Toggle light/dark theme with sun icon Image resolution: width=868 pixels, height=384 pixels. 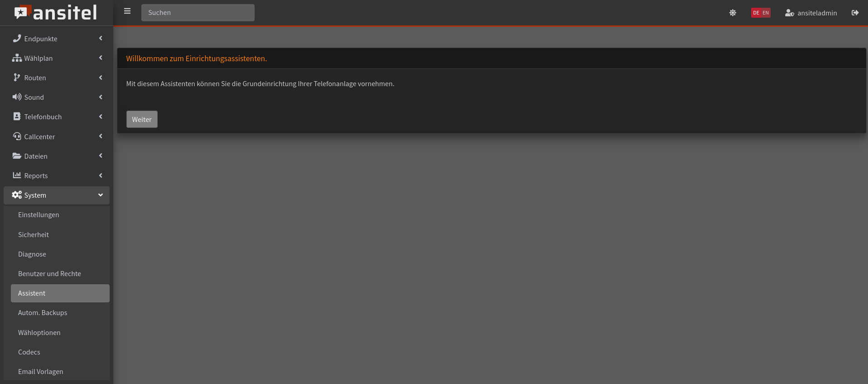(x=733, y=13)
